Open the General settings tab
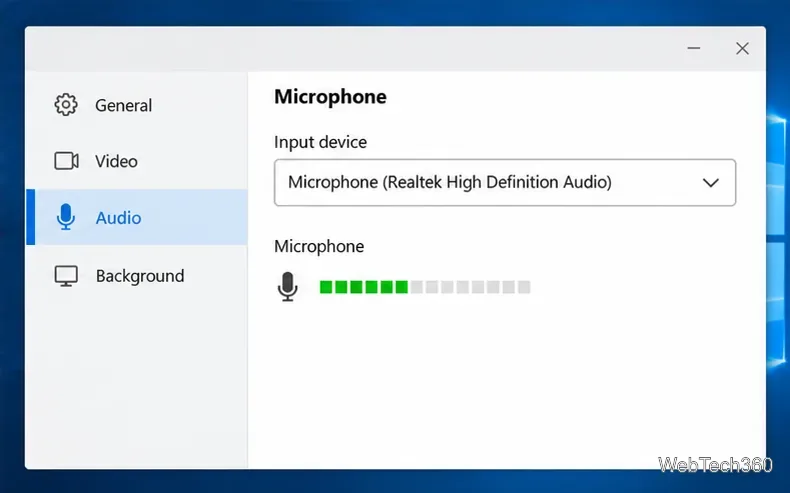790x493 pixels. coord(137,105)
